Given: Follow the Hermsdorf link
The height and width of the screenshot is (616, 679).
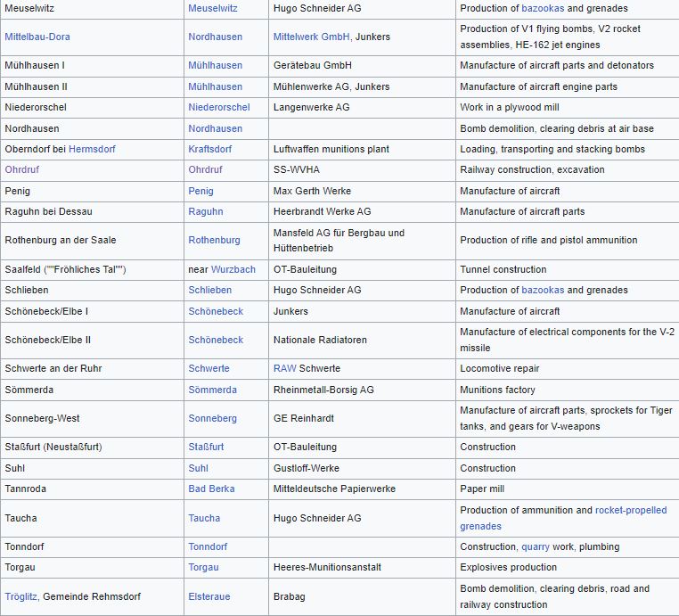Looking at the screenshot, I should 92,149.
